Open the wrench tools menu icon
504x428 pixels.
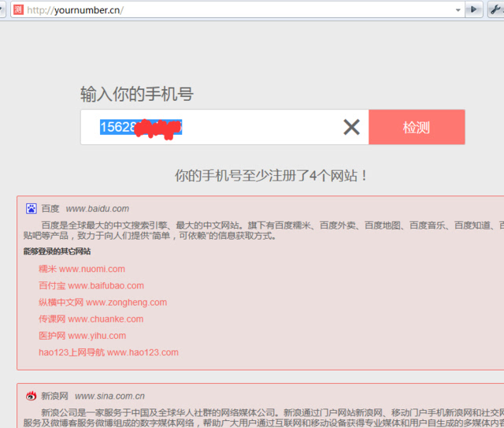coord(496,9)
